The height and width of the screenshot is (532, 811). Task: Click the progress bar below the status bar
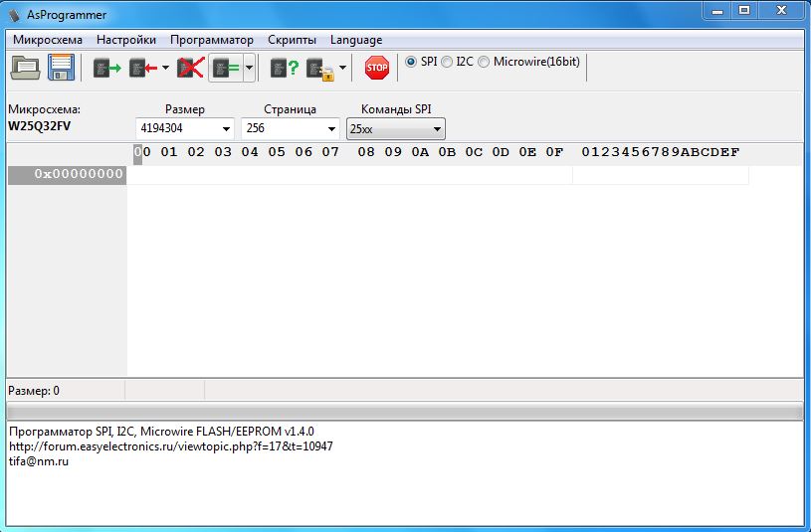pyautogui.click(x=405, y=412)
